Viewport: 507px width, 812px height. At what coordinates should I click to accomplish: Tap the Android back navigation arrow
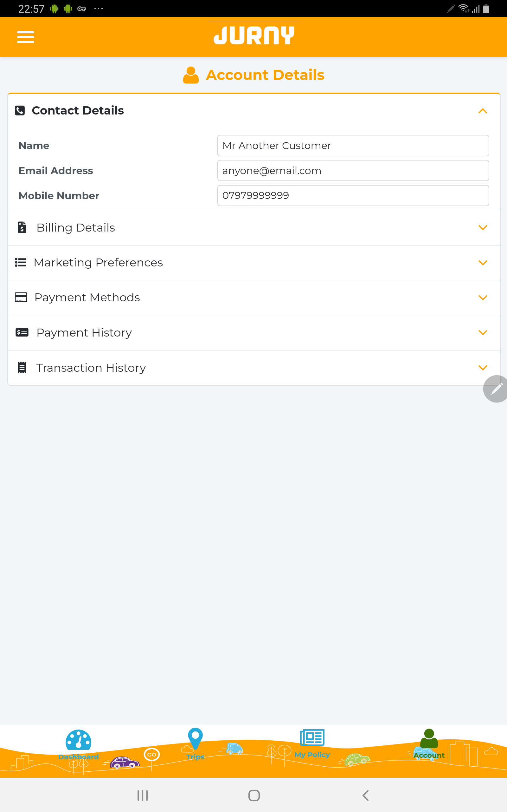[365, 795]
